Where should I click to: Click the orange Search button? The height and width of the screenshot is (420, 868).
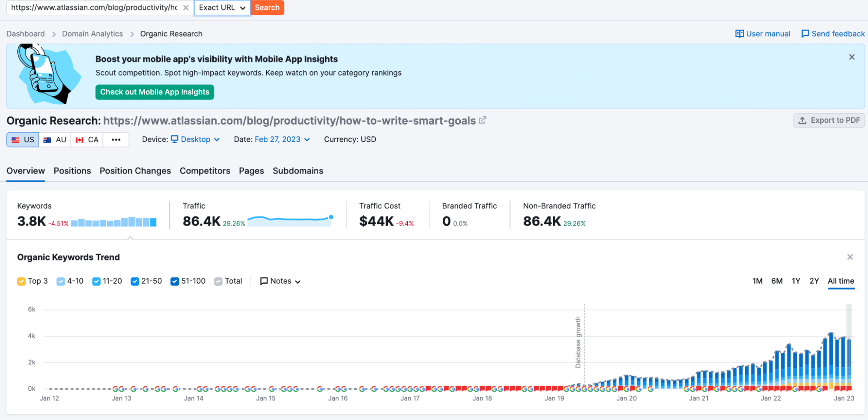(x=267, y=8)
